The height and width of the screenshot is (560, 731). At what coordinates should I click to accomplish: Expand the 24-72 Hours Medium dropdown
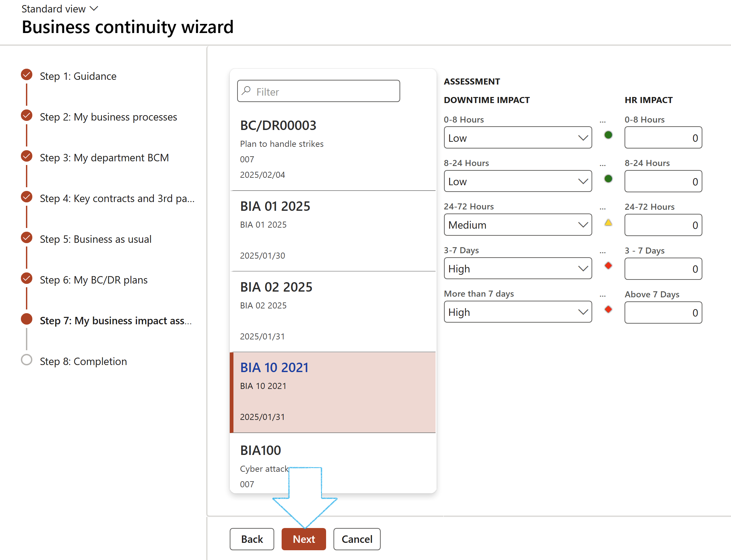[517, 225]
